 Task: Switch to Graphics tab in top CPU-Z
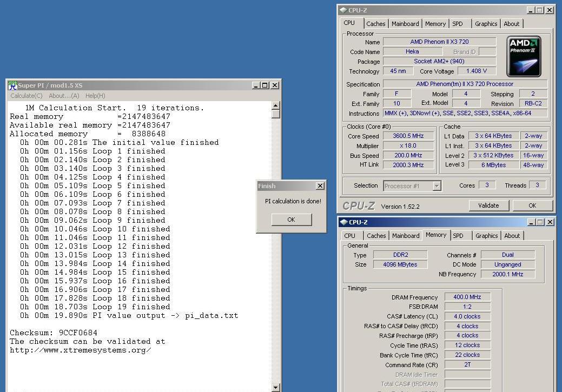(x=486, y=24)
